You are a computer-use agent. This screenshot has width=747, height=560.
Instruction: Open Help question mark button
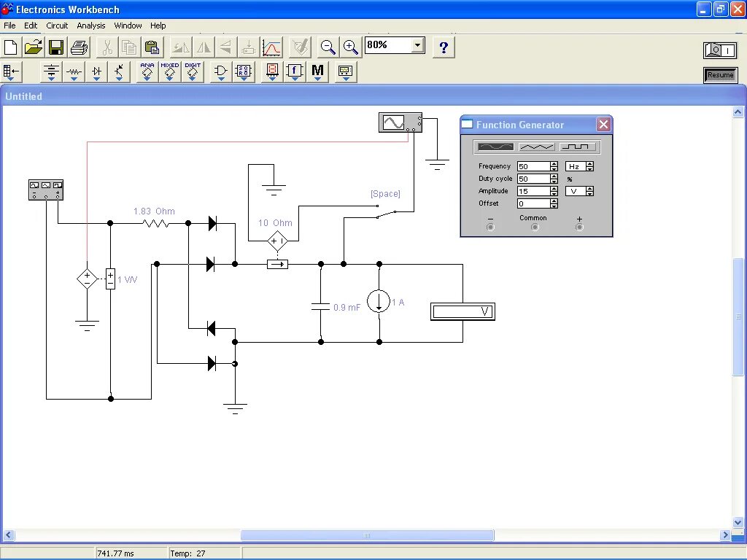coord(444,47)
